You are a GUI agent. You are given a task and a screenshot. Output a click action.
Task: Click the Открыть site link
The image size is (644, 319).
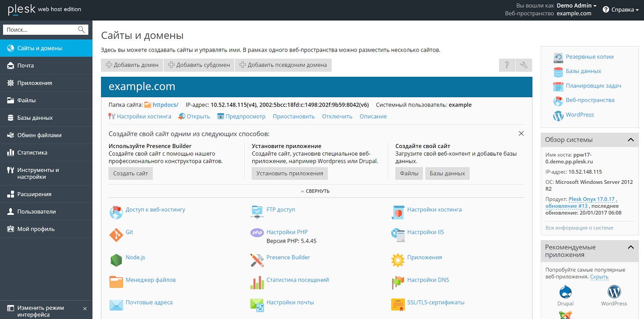point(198,116)
